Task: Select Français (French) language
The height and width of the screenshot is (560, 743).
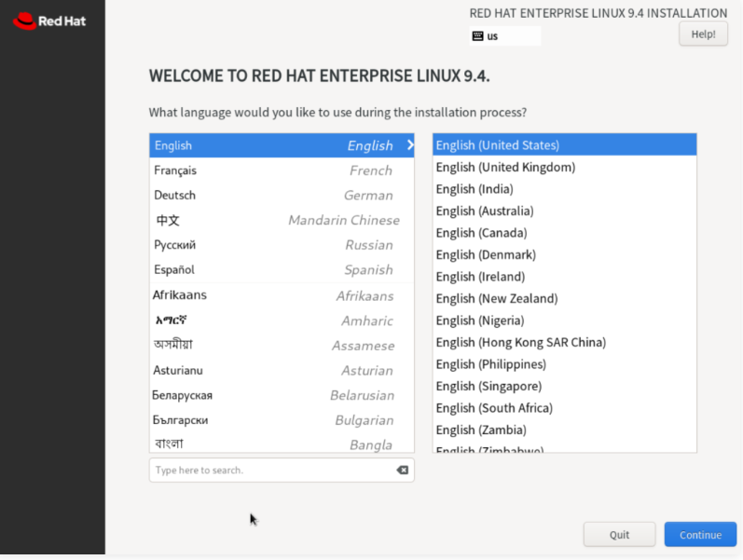Action: click(282, 171)
